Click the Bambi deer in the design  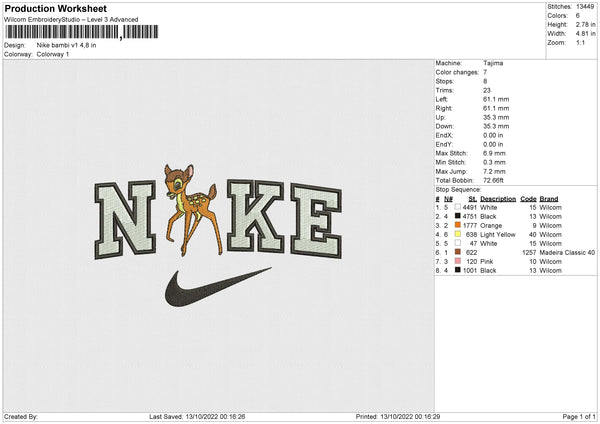click(192, 209)
